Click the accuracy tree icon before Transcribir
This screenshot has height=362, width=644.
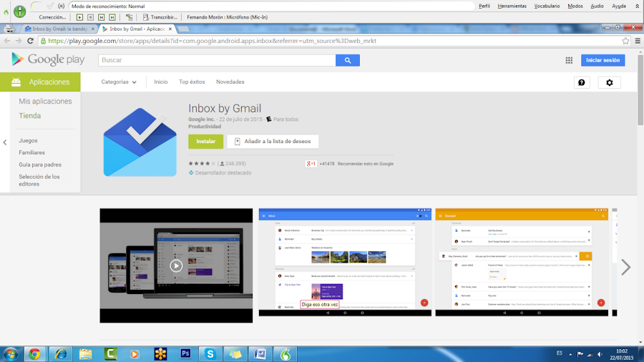click(x=130, y=17)
